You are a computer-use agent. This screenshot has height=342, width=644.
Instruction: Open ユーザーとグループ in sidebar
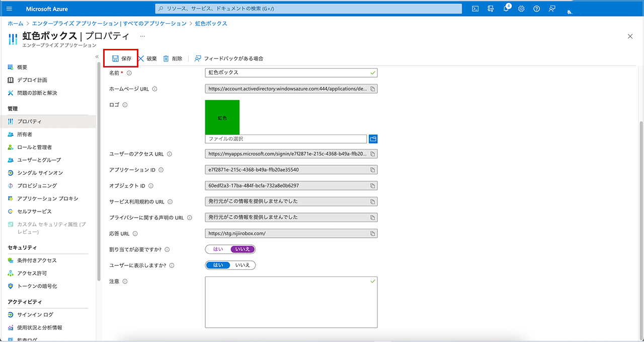pos(39,160)
